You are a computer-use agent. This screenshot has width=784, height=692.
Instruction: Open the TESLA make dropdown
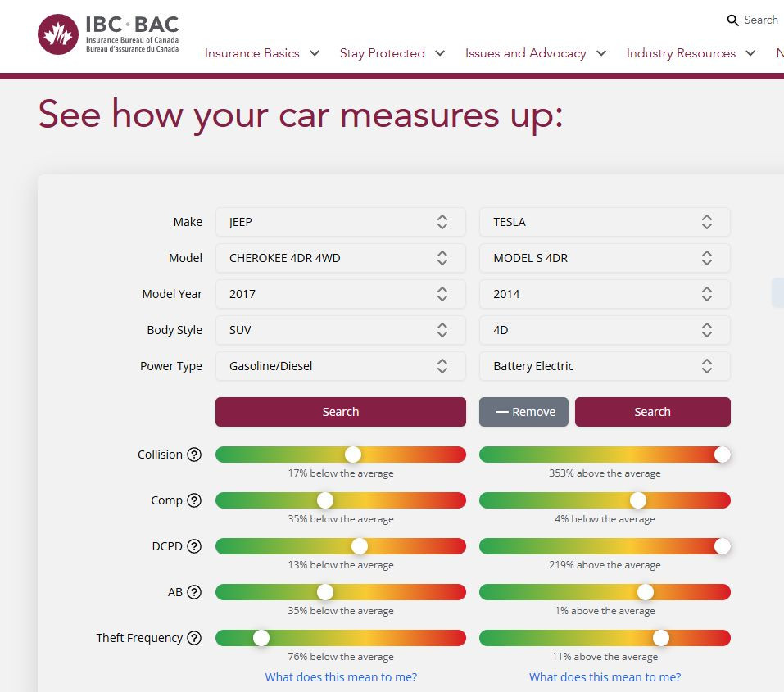[605, 222]
